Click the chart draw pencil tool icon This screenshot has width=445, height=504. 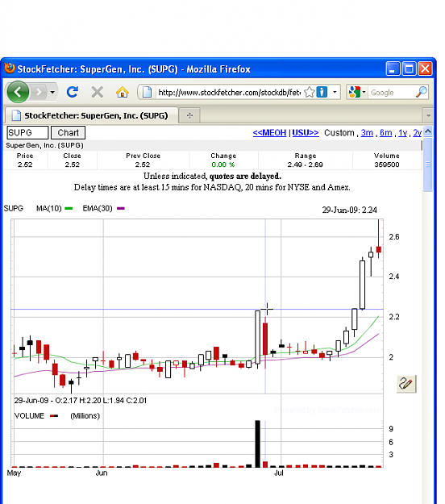pyautogui.click(x=406, y=384)
